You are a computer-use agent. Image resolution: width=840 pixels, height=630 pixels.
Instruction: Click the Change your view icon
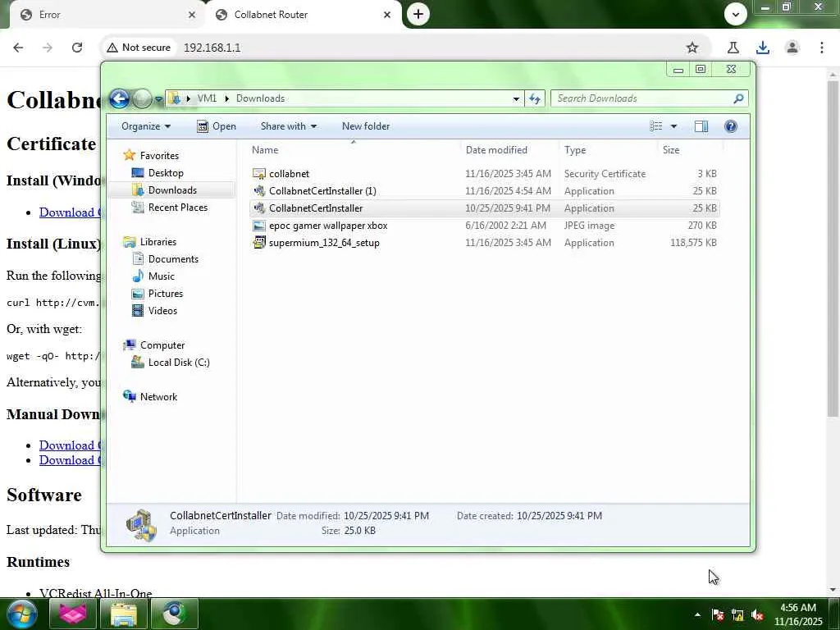[656, 126]
